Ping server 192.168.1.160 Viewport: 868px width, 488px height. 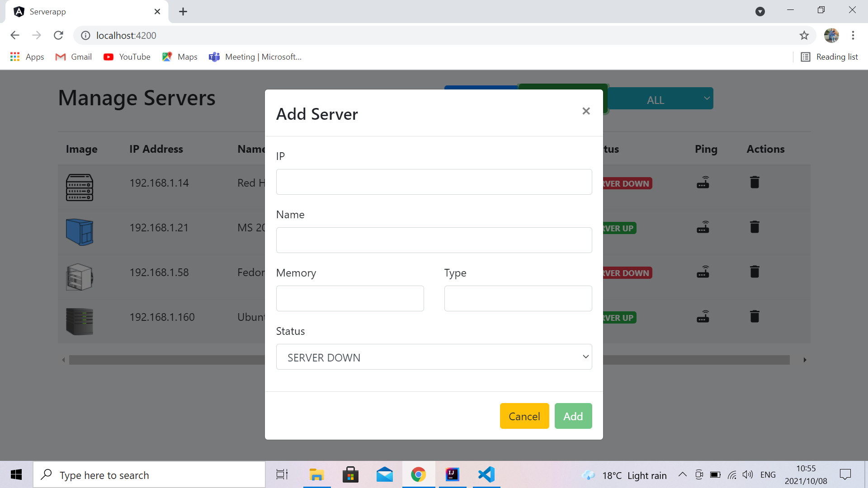point(703,317)
